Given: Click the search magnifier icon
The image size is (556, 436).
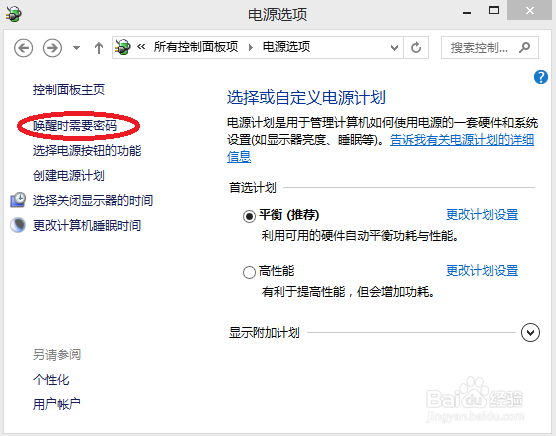Looking at the screenshot, I should click(524, 47).
